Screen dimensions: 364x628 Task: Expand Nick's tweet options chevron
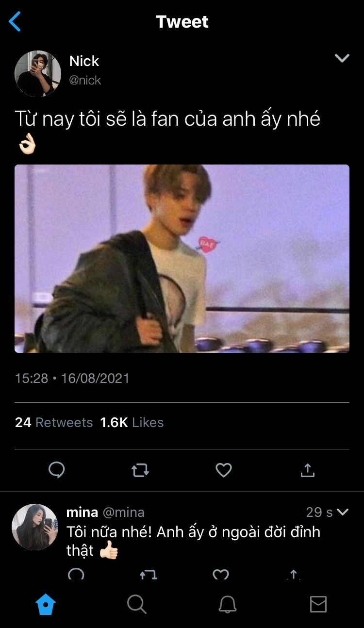pos(342,58)
